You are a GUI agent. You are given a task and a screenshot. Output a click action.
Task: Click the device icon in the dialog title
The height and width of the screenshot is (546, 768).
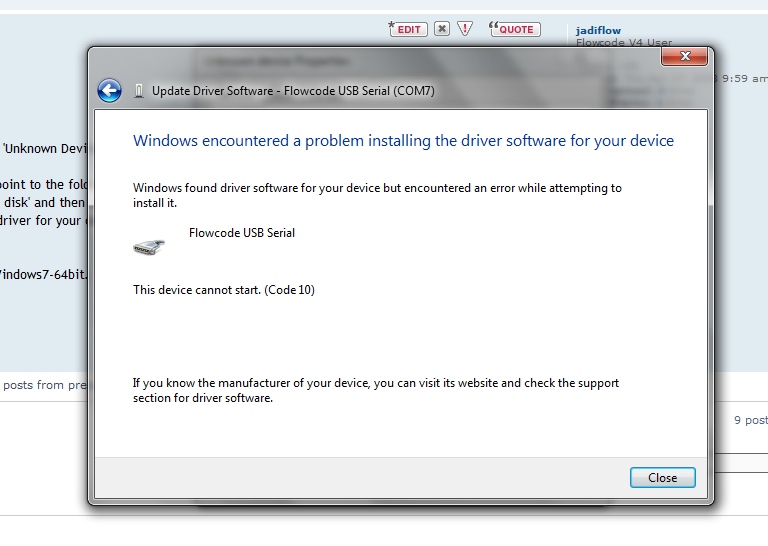tap(139, 91)
